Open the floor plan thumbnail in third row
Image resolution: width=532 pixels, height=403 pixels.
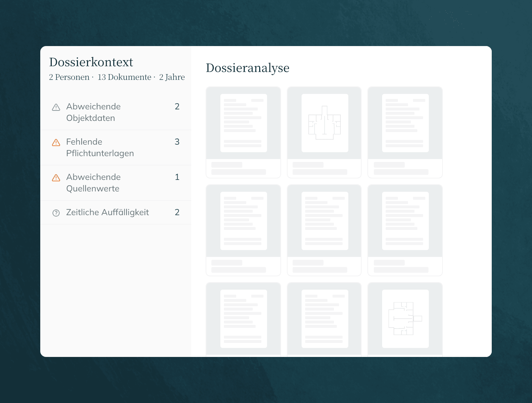click(405, 320)
